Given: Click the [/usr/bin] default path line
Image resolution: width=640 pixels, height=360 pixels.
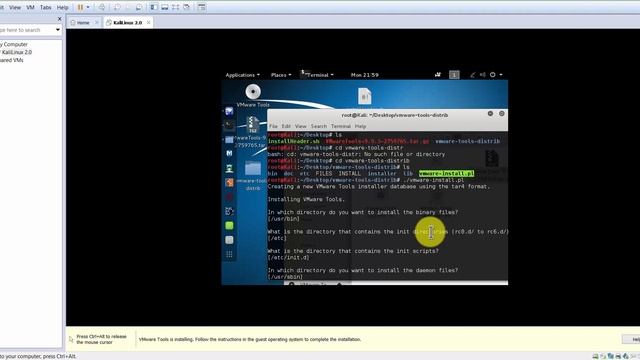Looking at the screenshot, I should 284,219.
